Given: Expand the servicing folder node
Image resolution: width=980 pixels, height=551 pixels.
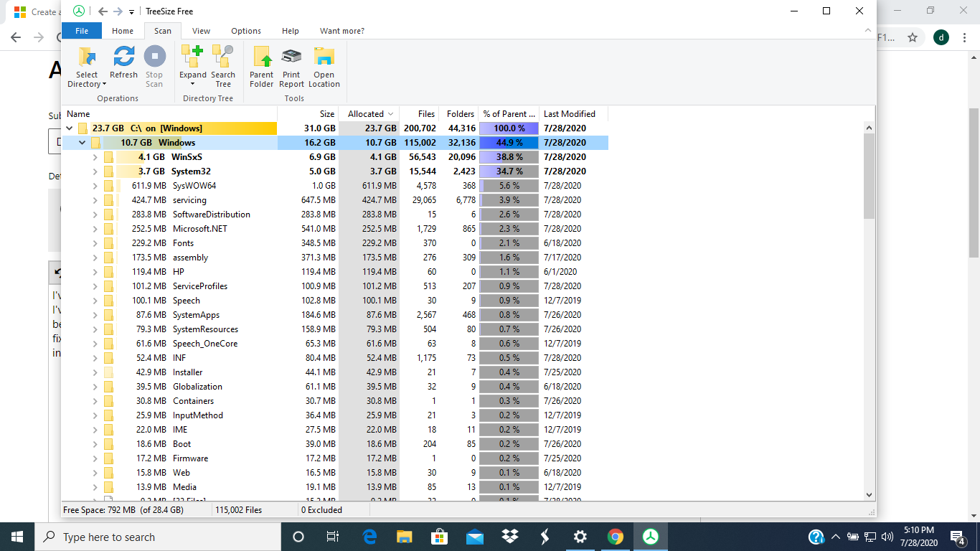Looking at the screenshot, I should click(95, 200).
